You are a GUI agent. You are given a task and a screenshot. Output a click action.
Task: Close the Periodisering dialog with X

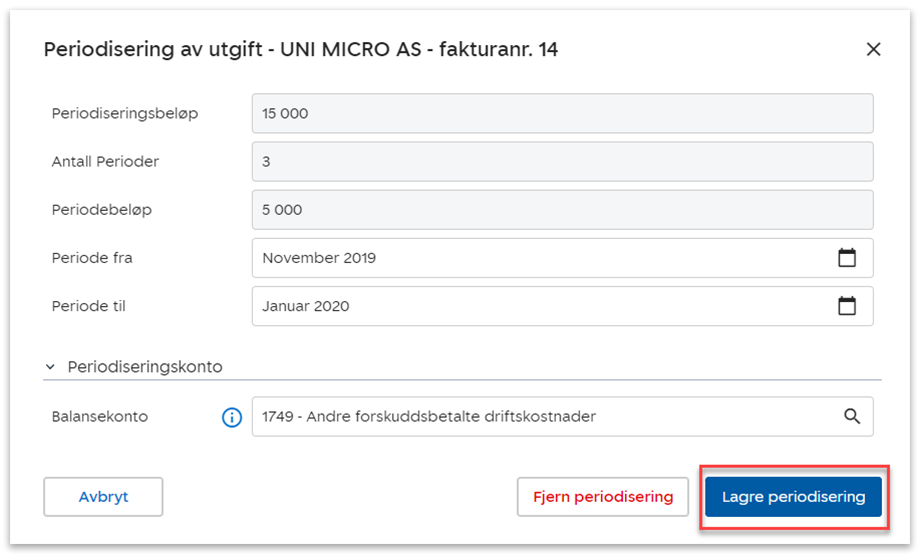pos(873,49)
